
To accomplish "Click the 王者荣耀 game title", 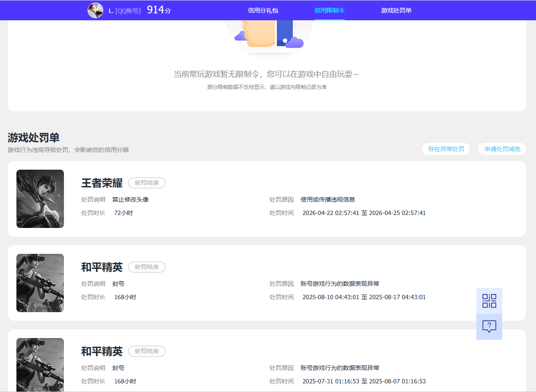I will (102, 183).
